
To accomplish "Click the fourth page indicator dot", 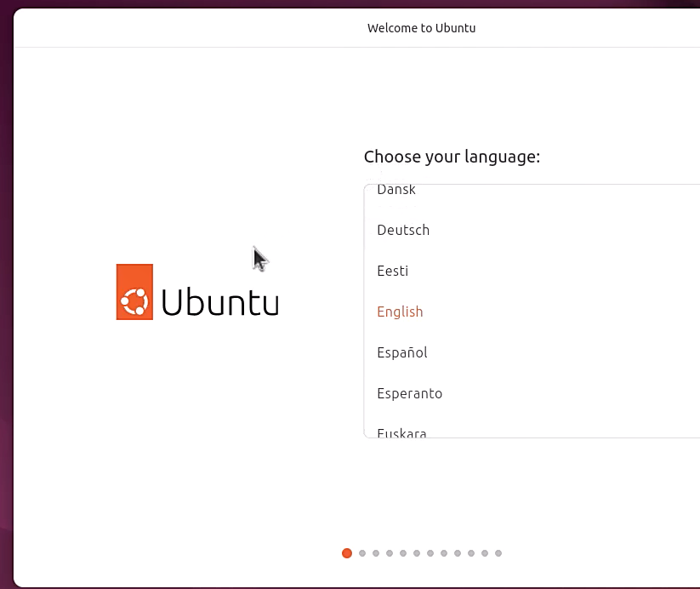I will pyautogui.click(x=389, y=553).
